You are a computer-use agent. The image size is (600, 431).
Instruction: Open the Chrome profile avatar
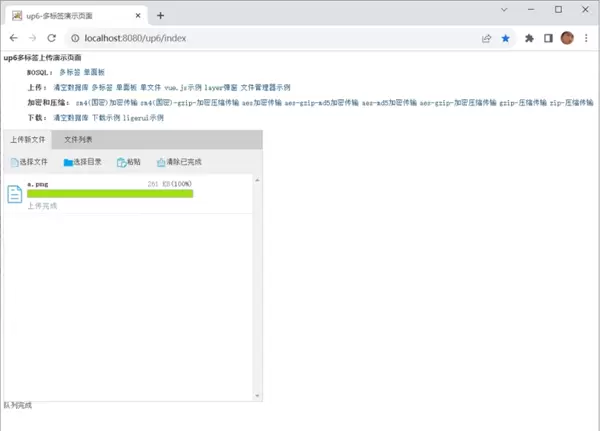point(567,38)
